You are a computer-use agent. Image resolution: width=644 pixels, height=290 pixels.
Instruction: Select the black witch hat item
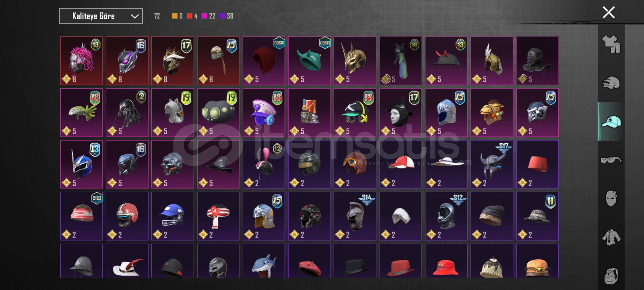coord(218,164)
